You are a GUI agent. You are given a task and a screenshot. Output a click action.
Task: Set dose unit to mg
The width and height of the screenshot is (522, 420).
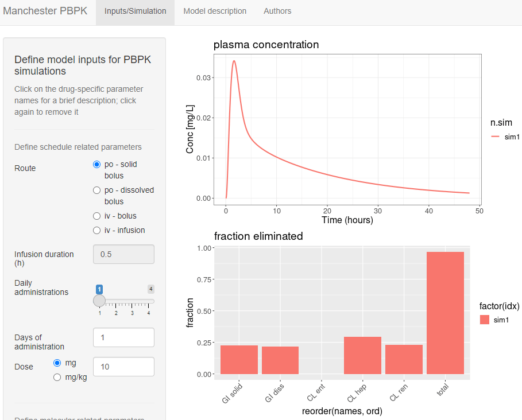point(57,363)
